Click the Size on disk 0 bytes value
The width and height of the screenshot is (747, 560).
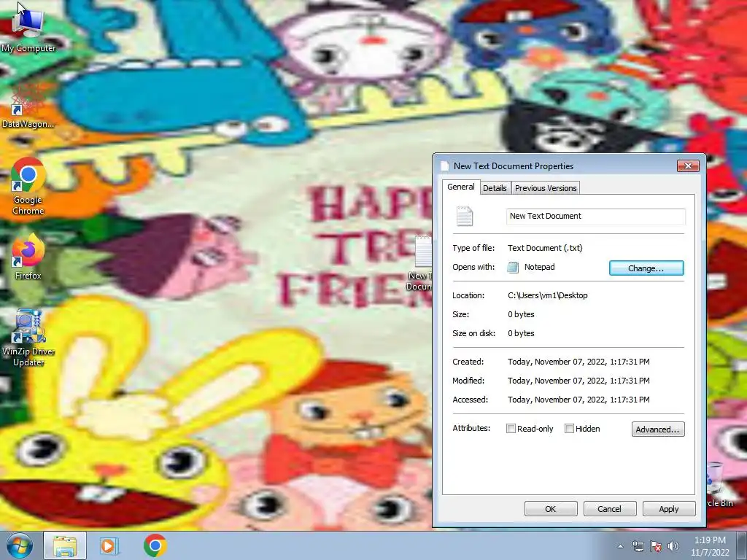pos(521,333)
